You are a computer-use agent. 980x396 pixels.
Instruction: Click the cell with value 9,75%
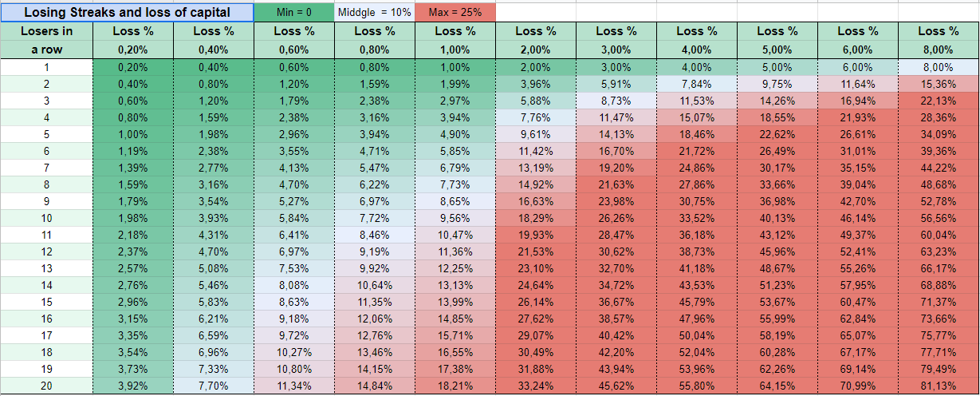(x=777, y=84)
